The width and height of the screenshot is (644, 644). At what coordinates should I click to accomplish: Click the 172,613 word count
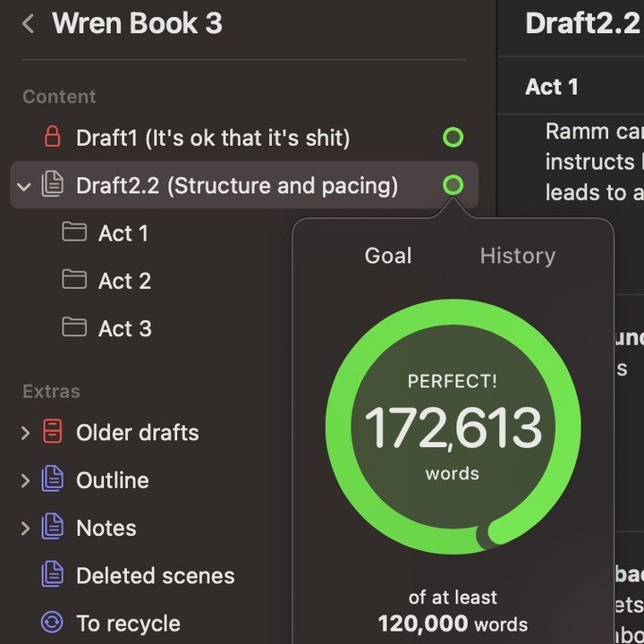[453, 428]
